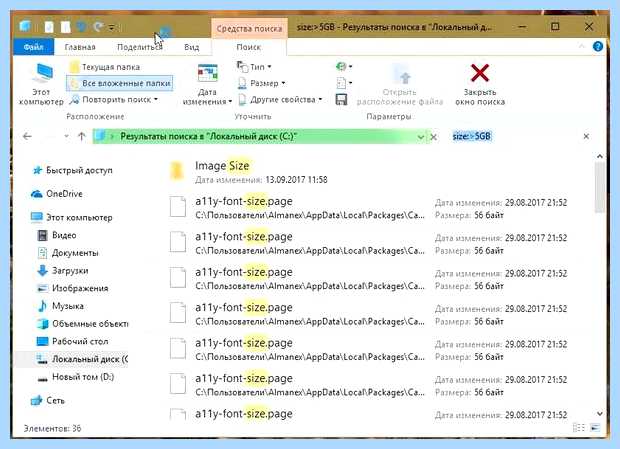Switch to the Главная ribbon tab
Viewport: 620px width, 449px height.
[80, 47]
